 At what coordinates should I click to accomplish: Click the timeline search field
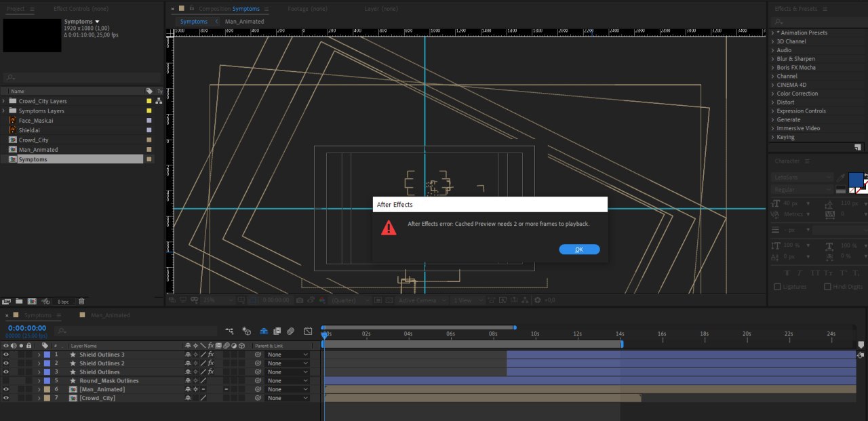coord(136,332)
